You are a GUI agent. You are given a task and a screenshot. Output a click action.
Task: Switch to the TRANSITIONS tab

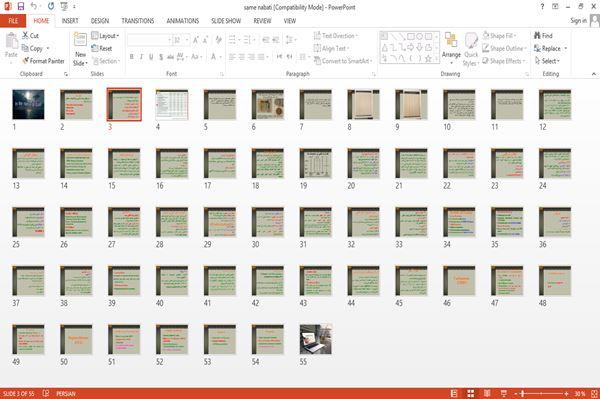tap(138, 21)
